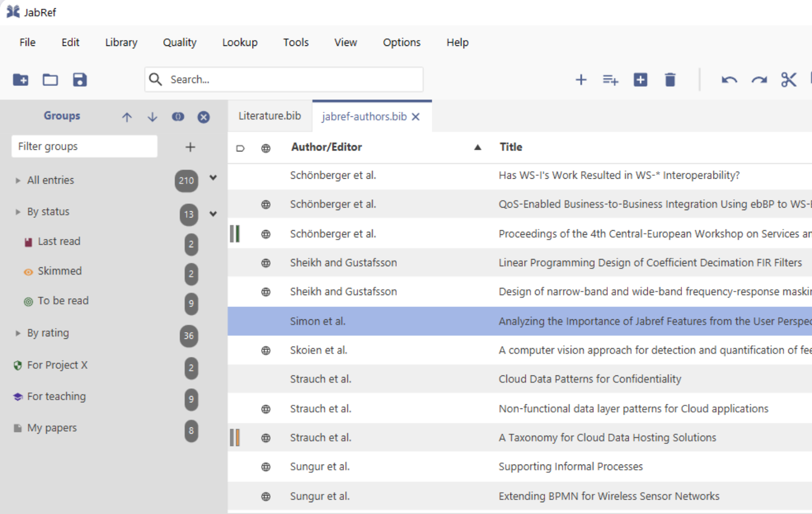The image size is (812, 514).
Task: Open the File menu
Action: click(x=28, y=42)
